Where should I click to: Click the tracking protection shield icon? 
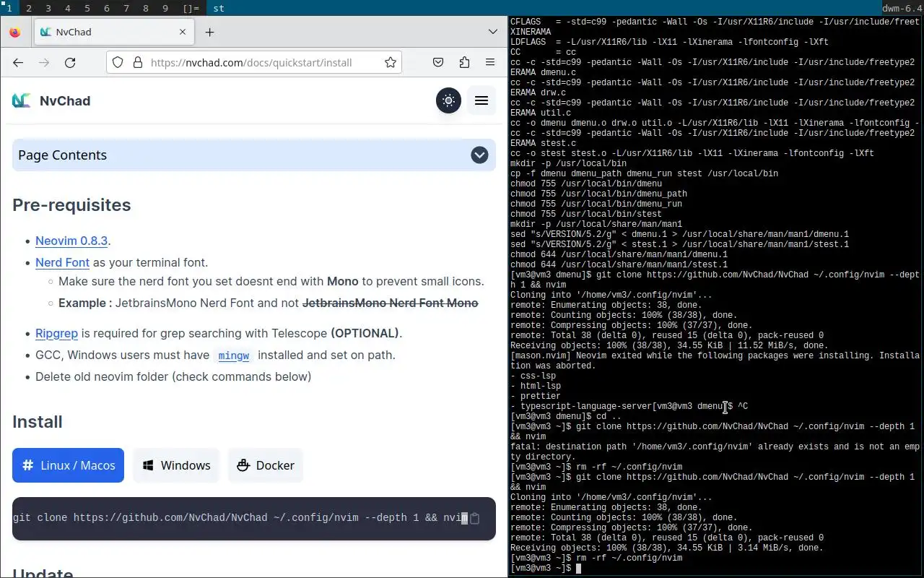(x=118, y=62)
